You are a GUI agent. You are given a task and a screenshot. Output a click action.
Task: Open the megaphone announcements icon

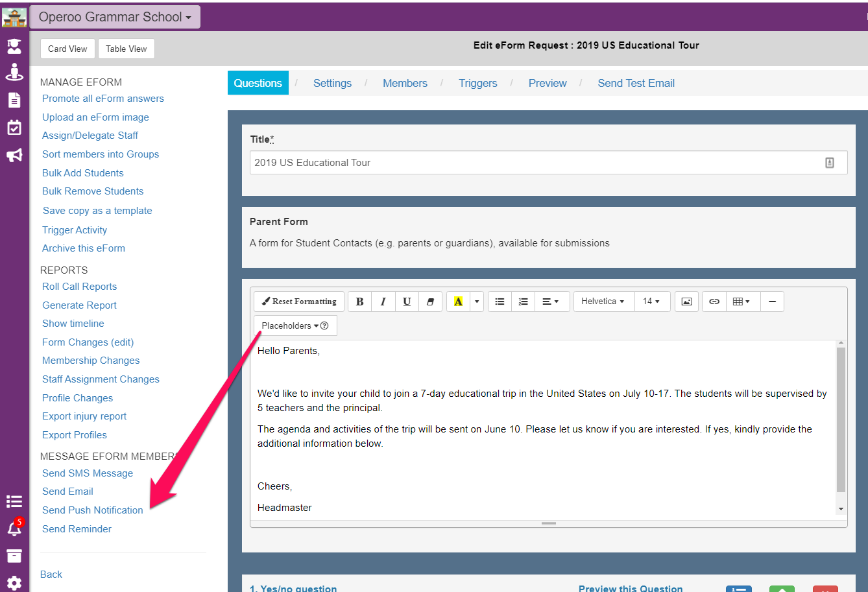click(x=14, y=155)
